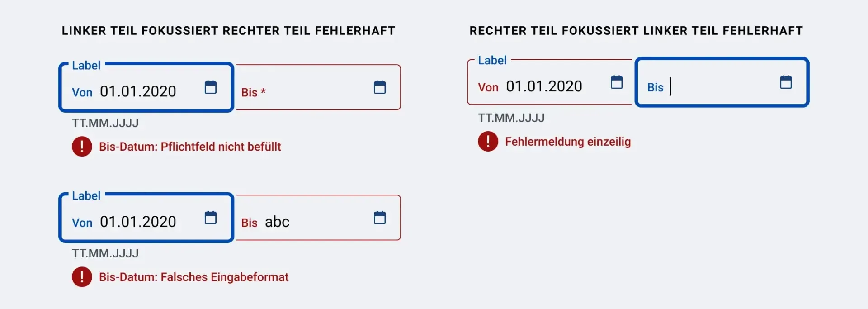Click error icon beside Falsches Eingabeformat
The width and height of the screenshot is (868, 309).
[x=82, y=276]
